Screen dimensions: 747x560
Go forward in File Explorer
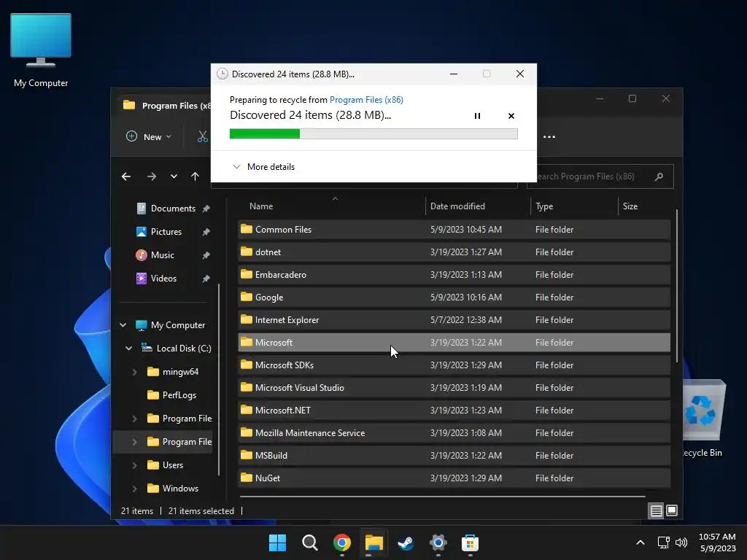(x=152, y=176)
